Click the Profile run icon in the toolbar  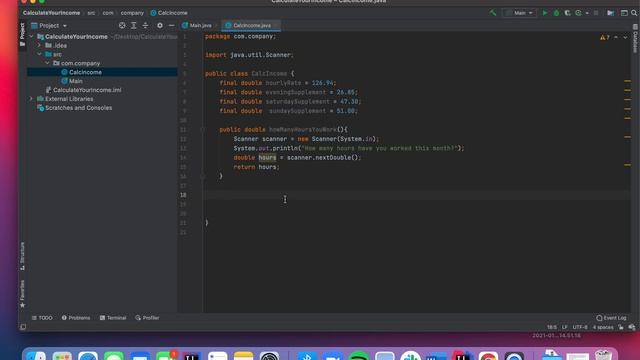578,13
